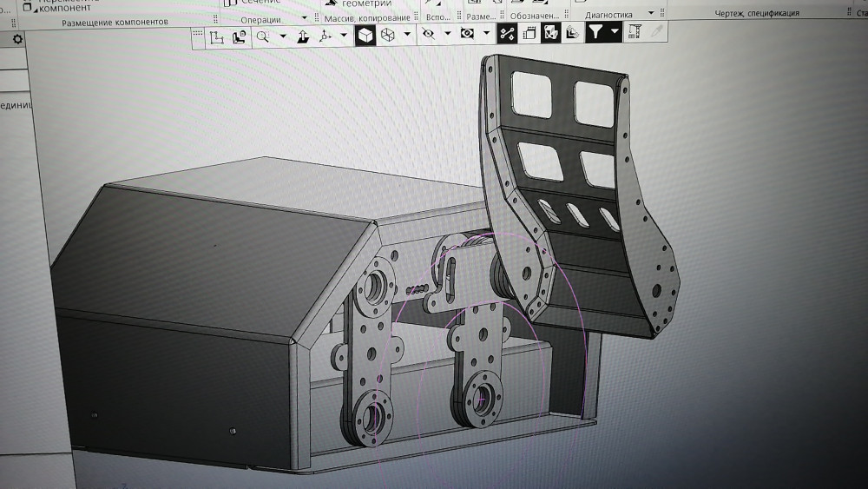This screenshot has height=489, width=868.
Task: Click the gear icon in left panel
Action: pos(17,40)
